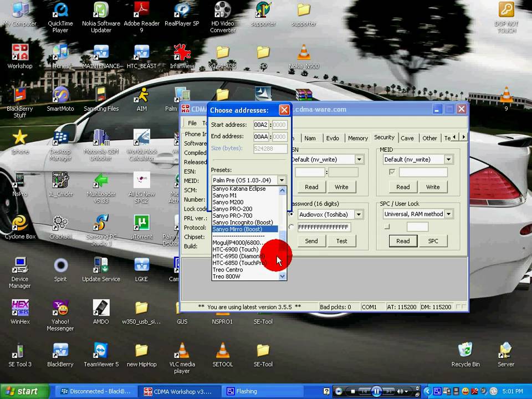Open Adobe Reader 9 shortcut
Screen dimensions: 532x399
pos(141,17)
